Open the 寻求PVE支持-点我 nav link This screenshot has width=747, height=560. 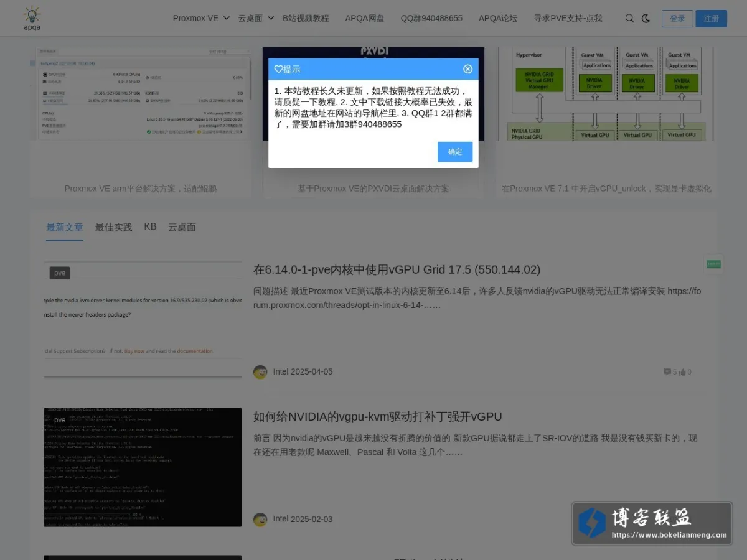click(568, 19)
